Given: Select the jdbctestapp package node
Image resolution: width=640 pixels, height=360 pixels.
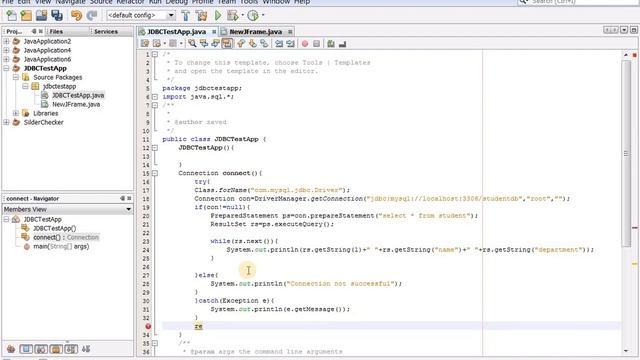Looking at the screenshot, I should [x=59, y=86].
